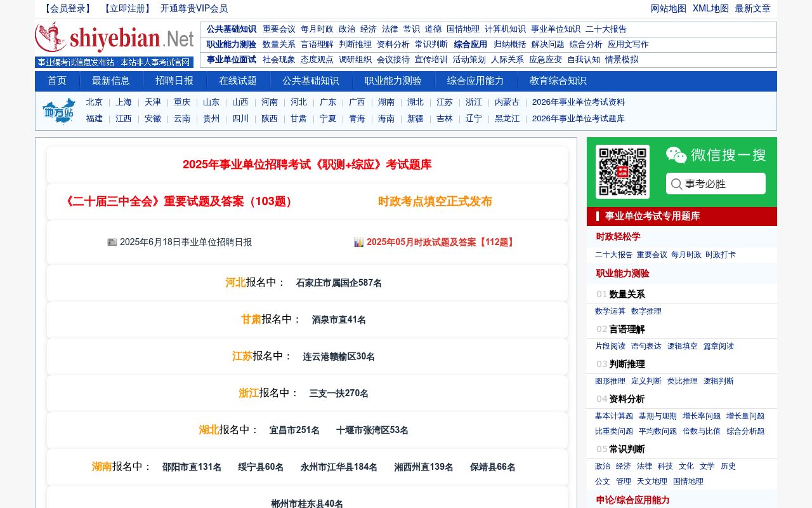Click the WeChat logo icon
The width and height of the screenshot is (812, 508).
tap(676, 155)
